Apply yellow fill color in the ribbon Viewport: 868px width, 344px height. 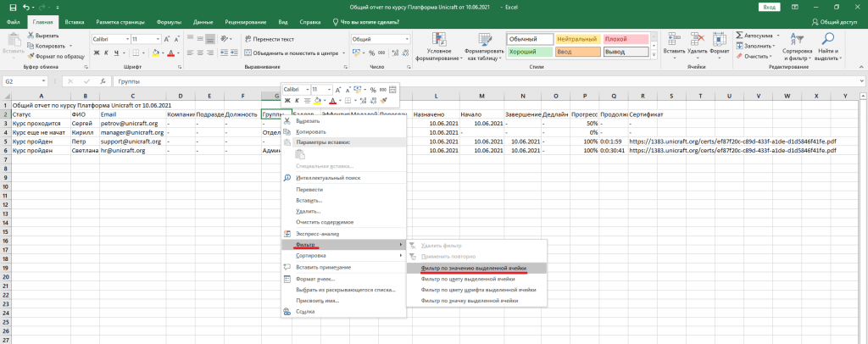pos(156,53)
